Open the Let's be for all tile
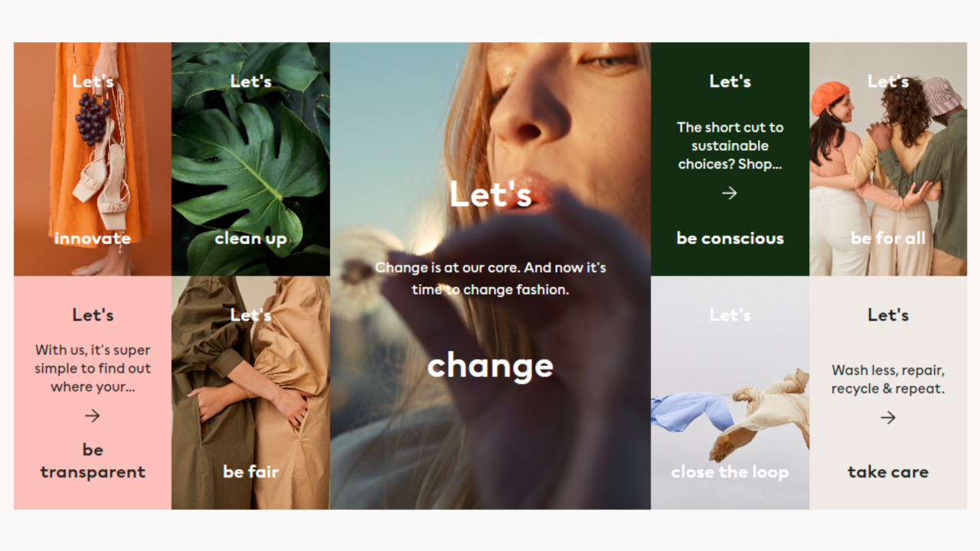 pyautogui.click(x=888, y=159)
